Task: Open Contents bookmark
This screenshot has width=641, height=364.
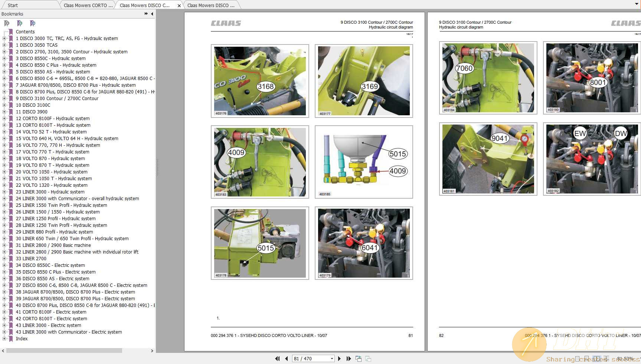Action: click(25, 32)
